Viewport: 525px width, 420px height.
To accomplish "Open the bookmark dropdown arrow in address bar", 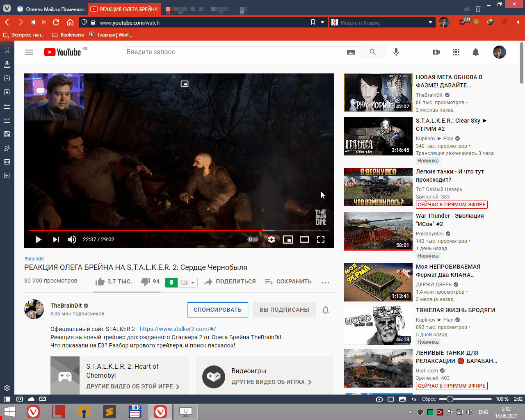I will pyautogui.click(x=322, y=23).
